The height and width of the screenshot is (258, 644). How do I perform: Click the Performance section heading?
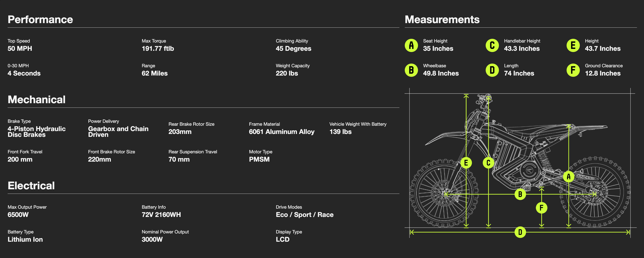[40, 19]
